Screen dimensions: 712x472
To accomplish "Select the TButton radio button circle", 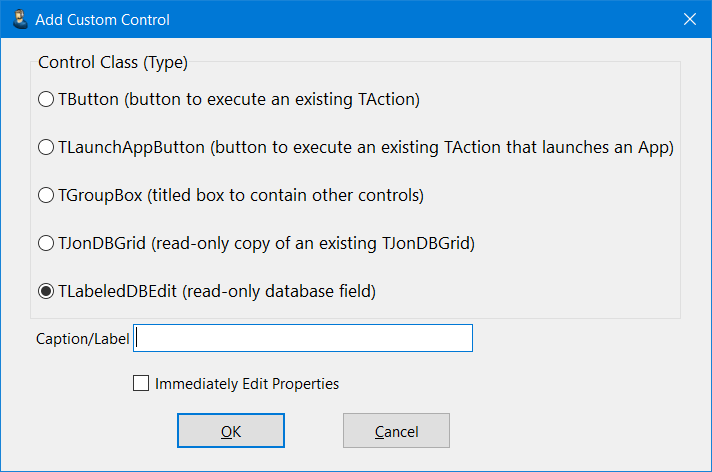I will 45,99.
